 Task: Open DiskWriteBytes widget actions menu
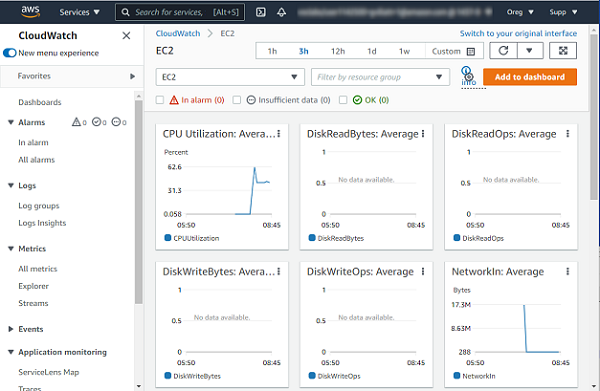279,271
